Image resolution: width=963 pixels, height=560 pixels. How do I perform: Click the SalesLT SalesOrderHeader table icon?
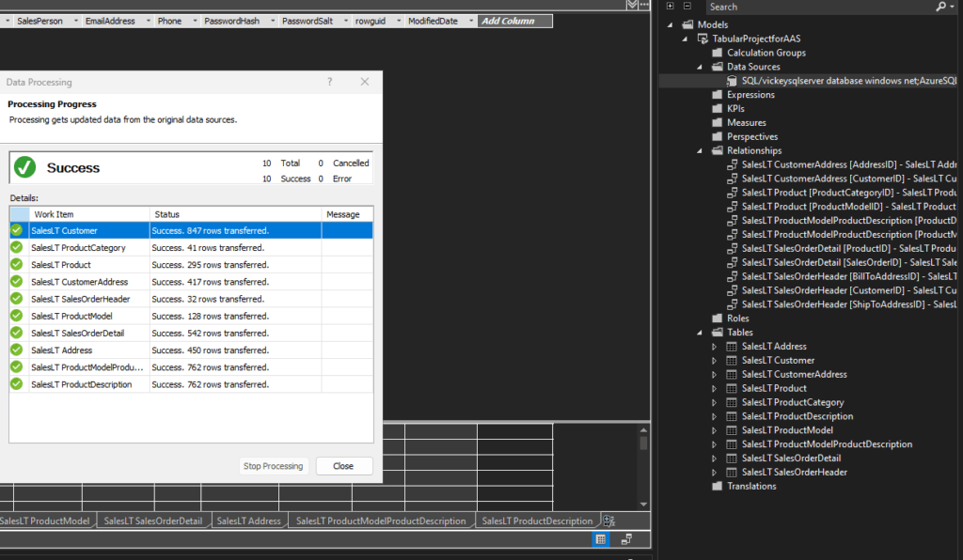(732, 473)
